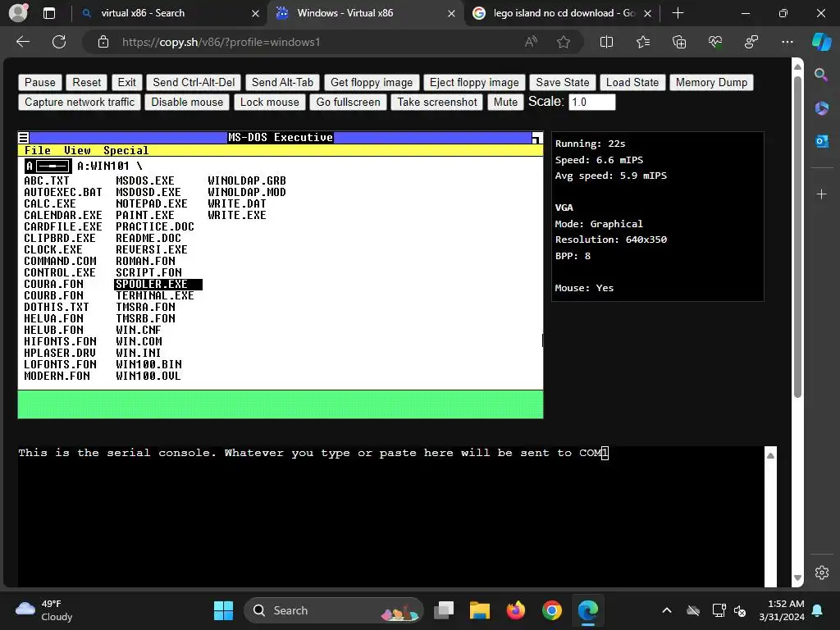Click Lock mouse
Viewport: 840px width, 630px height.
click(269, 103)
